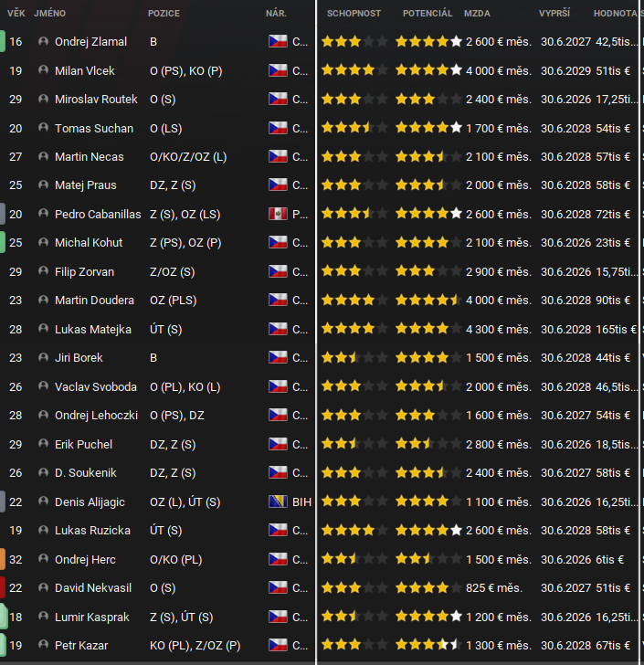Viewport: 644px width, 665px height.
Task: Click the person icon beside Tomas Suchan
Action: pyautogui.click(x=43, y=128)
